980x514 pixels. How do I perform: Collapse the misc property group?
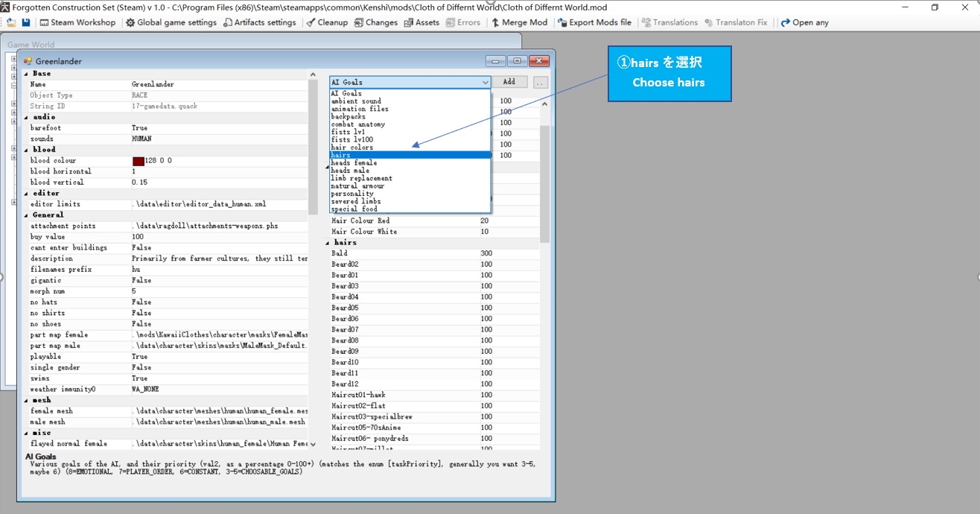(x=28, y=433)
